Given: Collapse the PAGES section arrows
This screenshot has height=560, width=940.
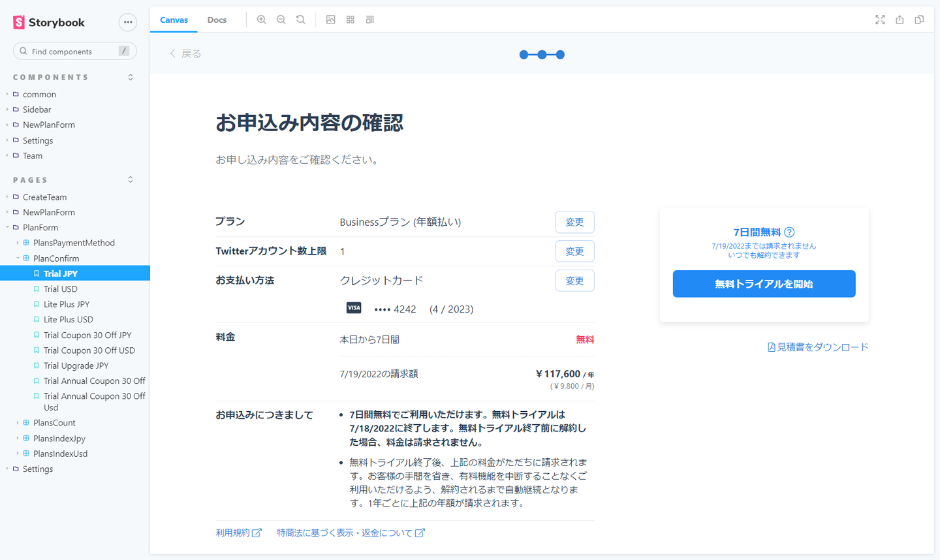Looking at the screenshot, I should click(131, 179).
